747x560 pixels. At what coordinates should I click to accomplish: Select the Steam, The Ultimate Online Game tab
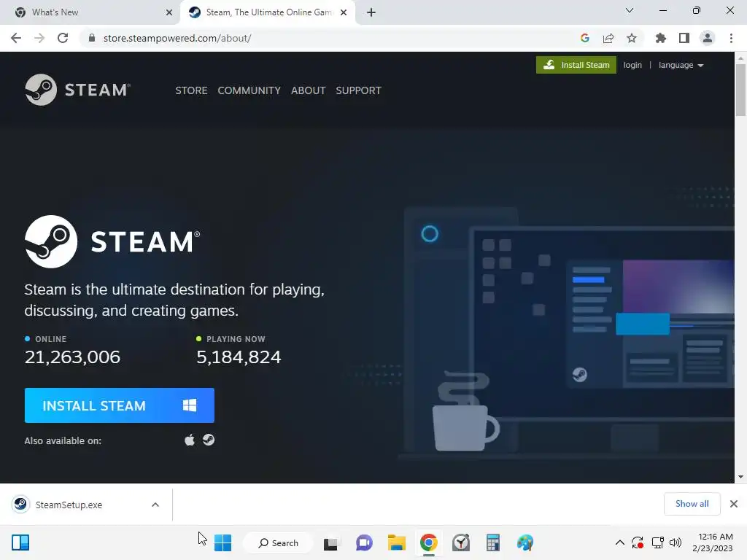point(269,12)
